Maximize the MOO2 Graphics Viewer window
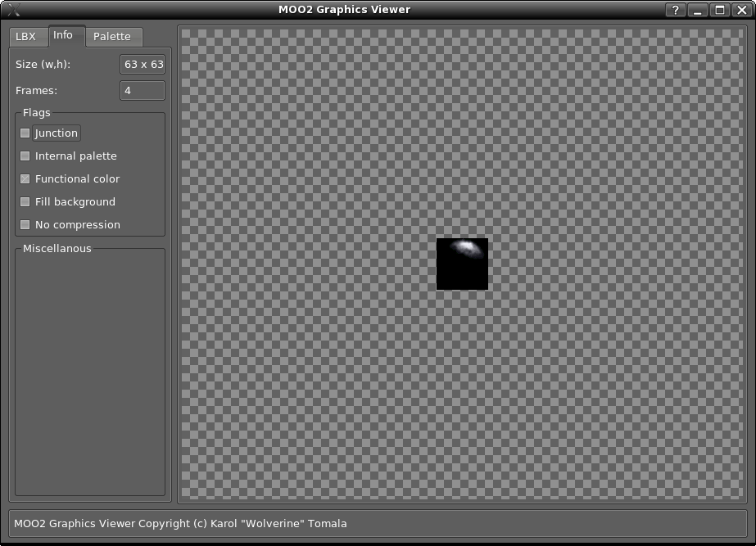Image resolution: width=756 pixels, height=546 pixels. point(720,10)
